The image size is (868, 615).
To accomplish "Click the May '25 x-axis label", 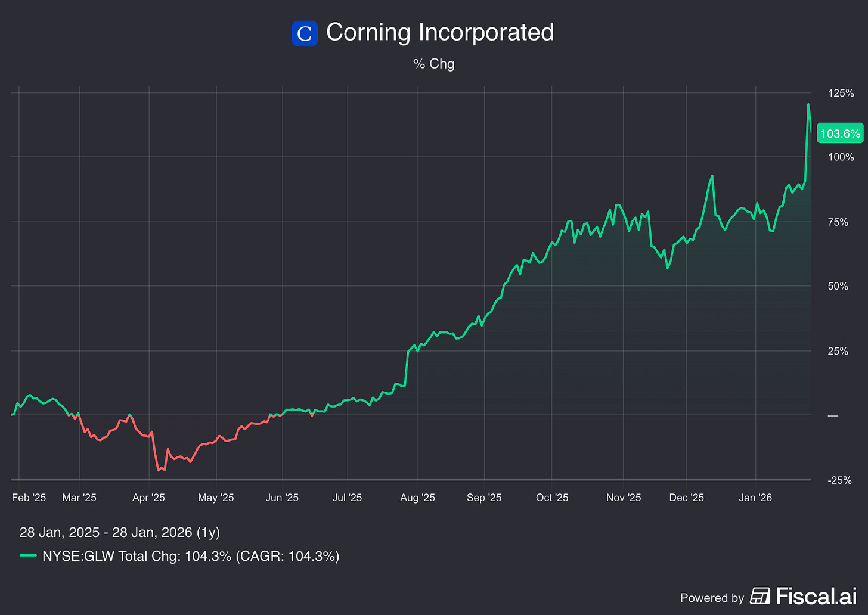I will click(x=216, y=498).
